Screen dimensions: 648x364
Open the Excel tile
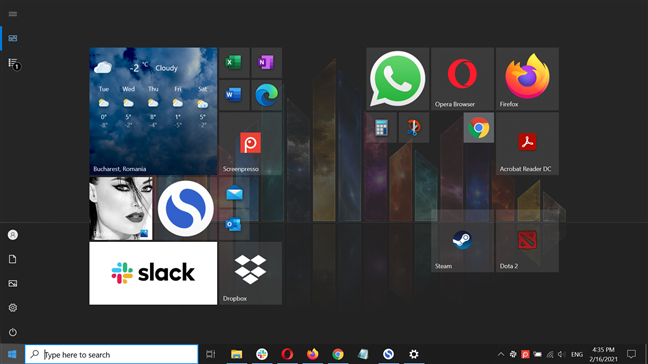[x=234, y=63]
